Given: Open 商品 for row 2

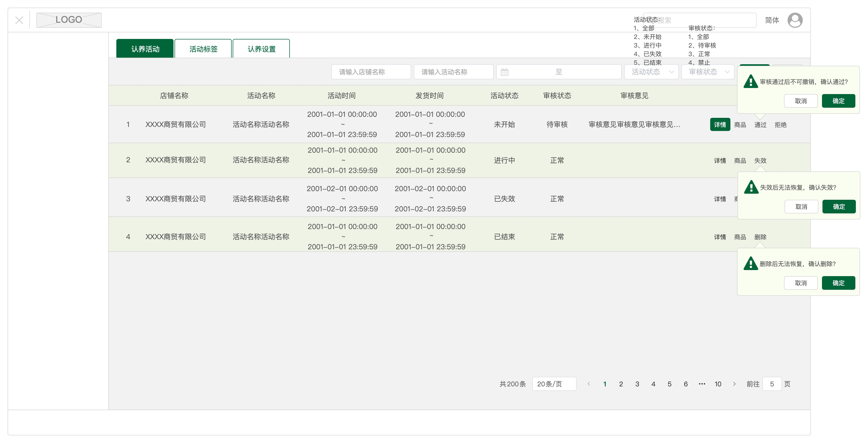Looking at the screenshot, I should click(740, 161).
